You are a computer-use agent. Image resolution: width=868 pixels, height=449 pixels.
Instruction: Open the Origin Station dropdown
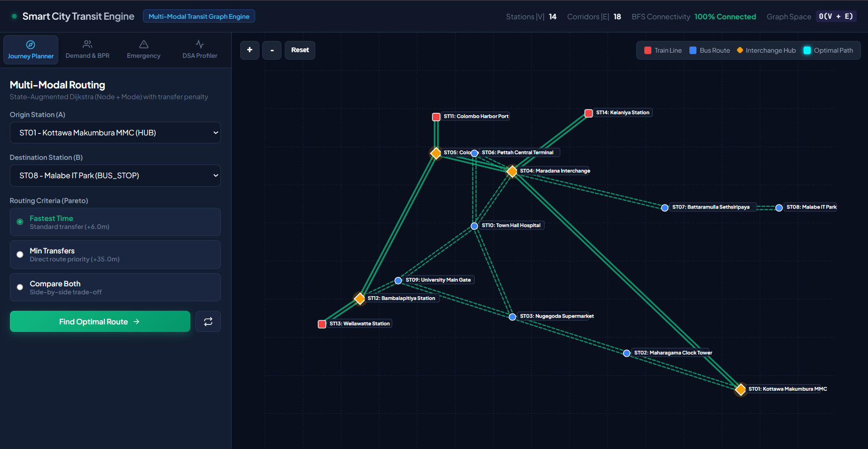pyautogui.click(x=115, y=133)
